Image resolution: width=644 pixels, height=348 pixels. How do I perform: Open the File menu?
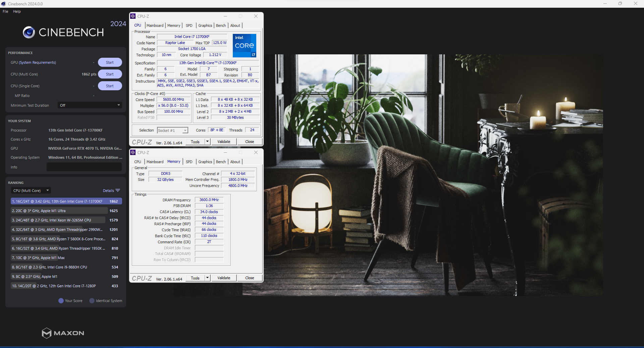(x=5, y=11)
